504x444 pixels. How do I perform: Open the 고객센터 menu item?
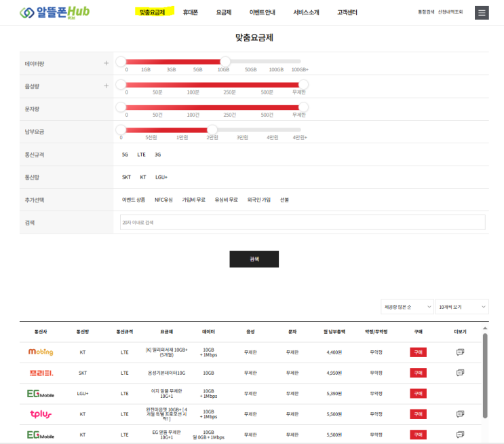[347, 12]
